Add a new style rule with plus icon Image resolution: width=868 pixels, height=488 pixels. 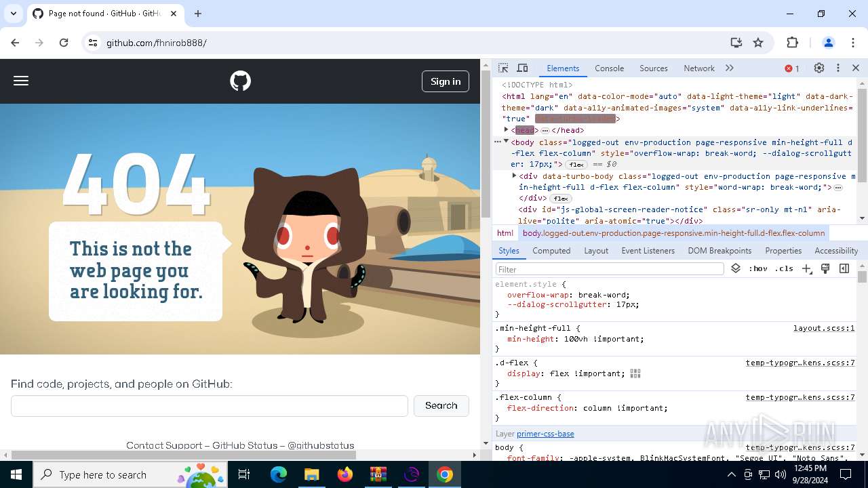pos(807,269)
